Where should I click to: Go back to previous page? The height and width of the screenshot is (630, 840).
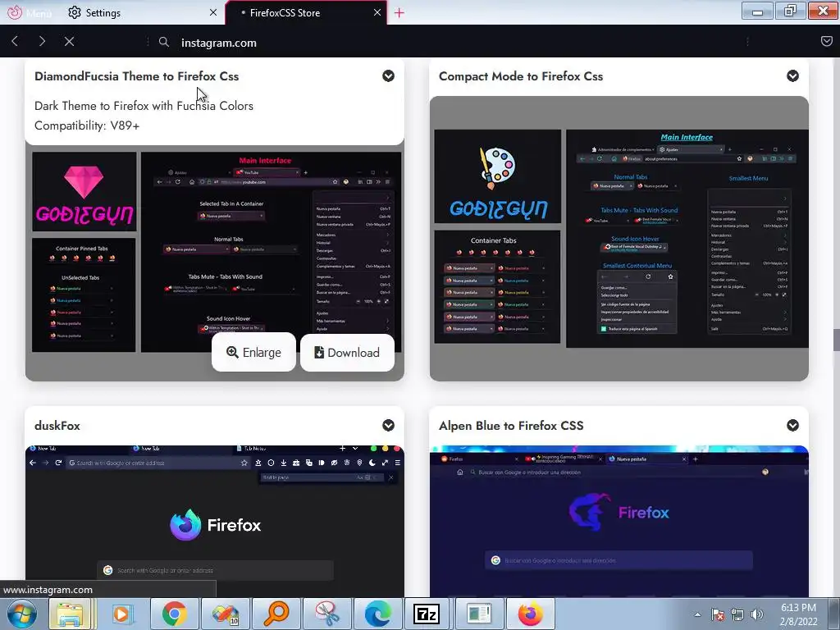(x=15, y=41)
